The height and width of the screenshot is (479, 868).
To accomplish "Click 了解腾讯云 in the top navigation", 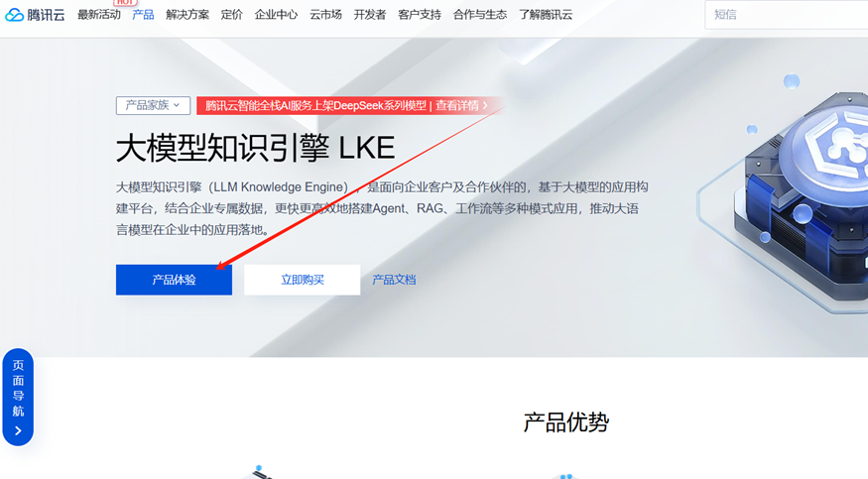I will (x=546, y=15).
